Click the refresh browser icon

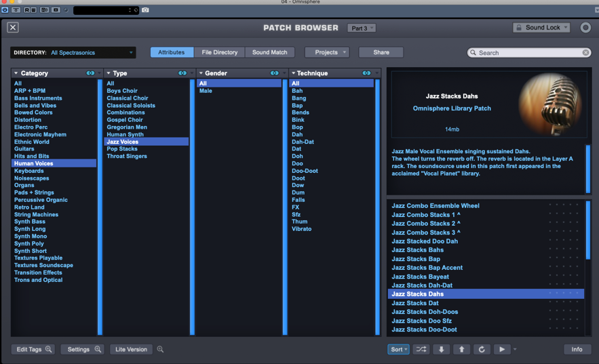tap(482, 349)
